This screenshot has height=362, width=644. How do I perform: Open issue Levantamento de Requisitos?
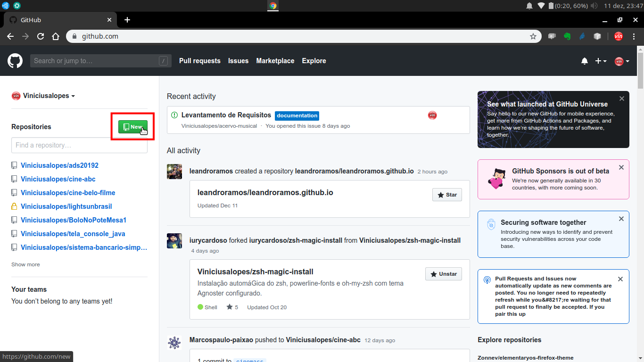(x=226, y=115)
